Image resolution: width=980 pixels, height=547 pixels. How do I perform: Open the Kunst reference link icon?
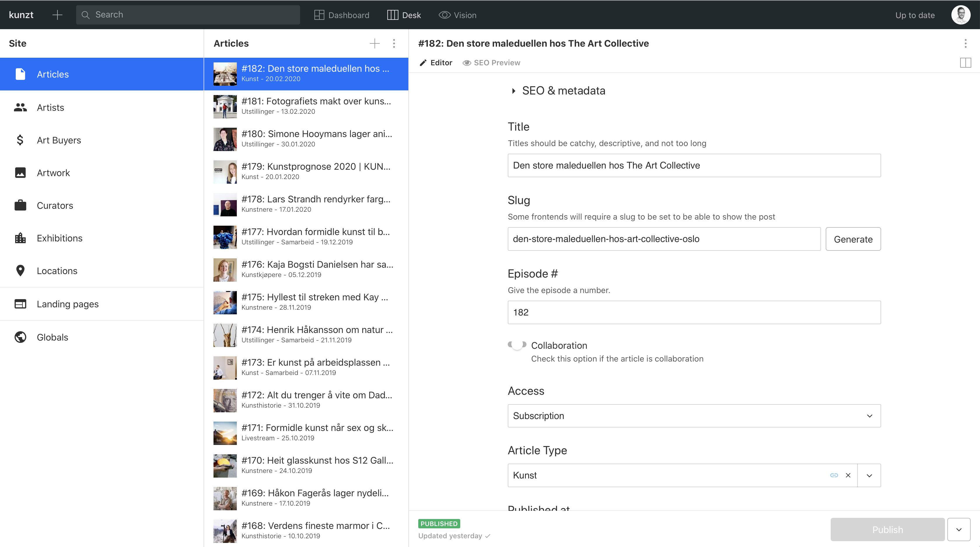coord(834,476)
